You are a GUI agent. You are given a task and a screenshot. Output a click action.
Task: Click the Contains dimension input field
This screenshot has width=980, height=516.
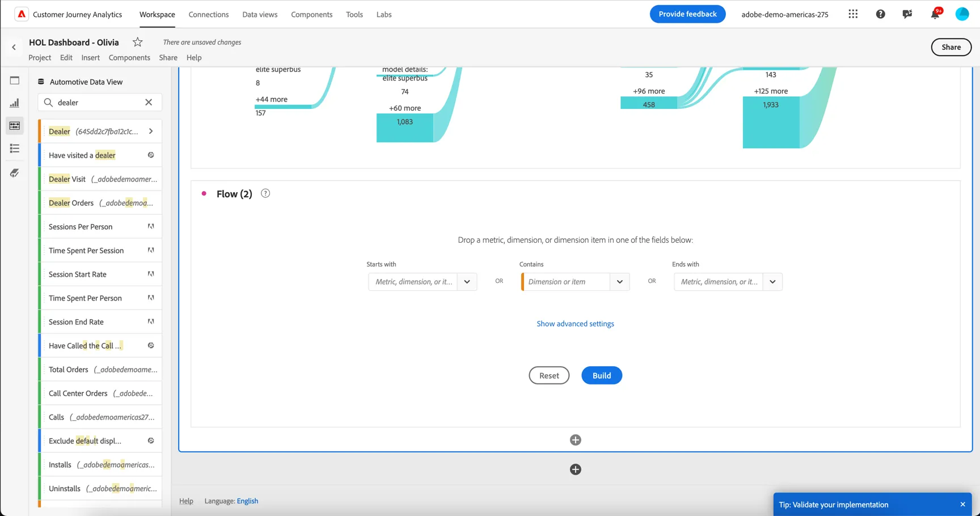566,282
